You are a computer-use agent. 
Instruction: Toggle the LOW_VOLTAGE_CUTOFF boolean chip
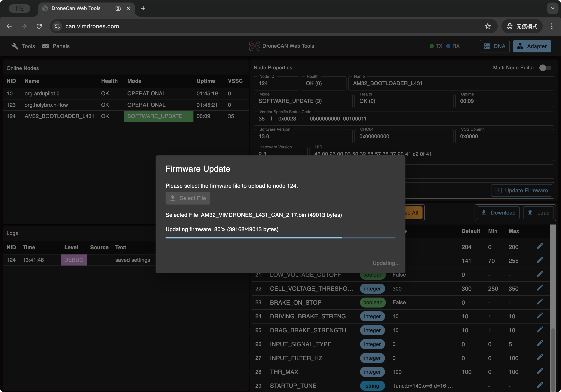(373, 275)
